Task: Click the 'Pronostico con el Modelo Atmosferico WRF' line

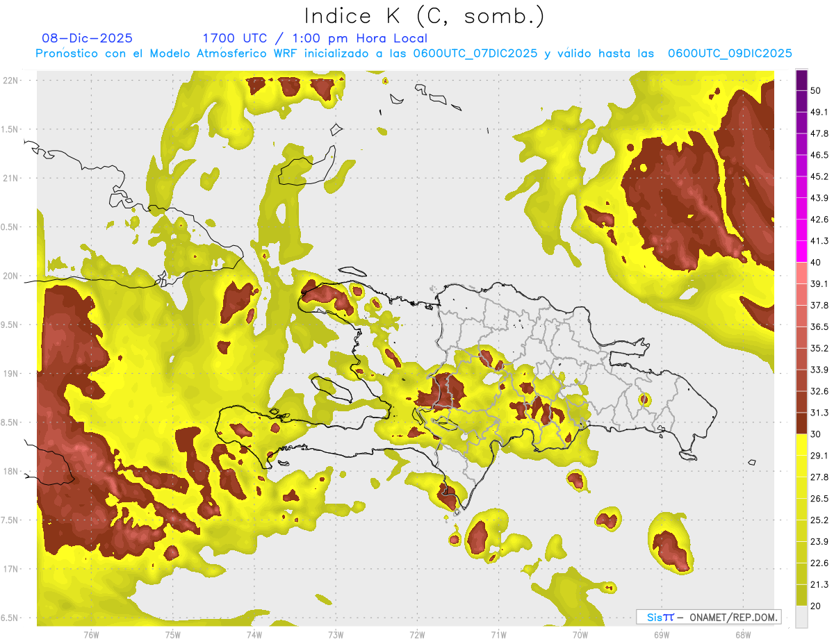Action: click(x=414, y=53)
